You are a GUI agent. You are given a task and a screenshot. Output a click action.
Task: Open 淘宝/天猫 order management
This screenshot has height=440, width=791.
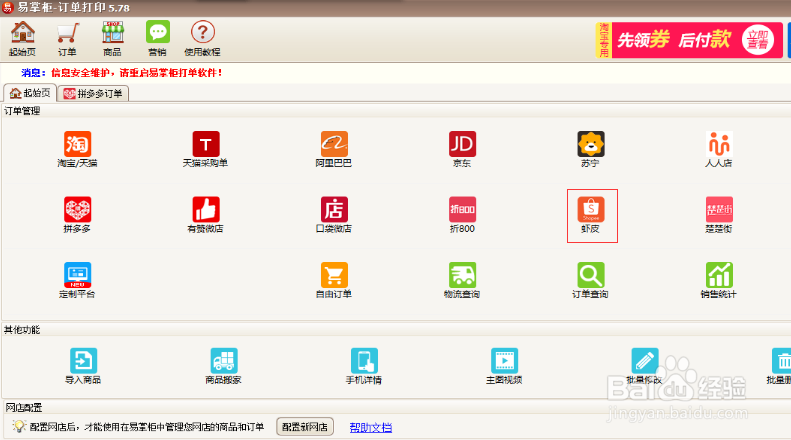click(x=77, y=149)
